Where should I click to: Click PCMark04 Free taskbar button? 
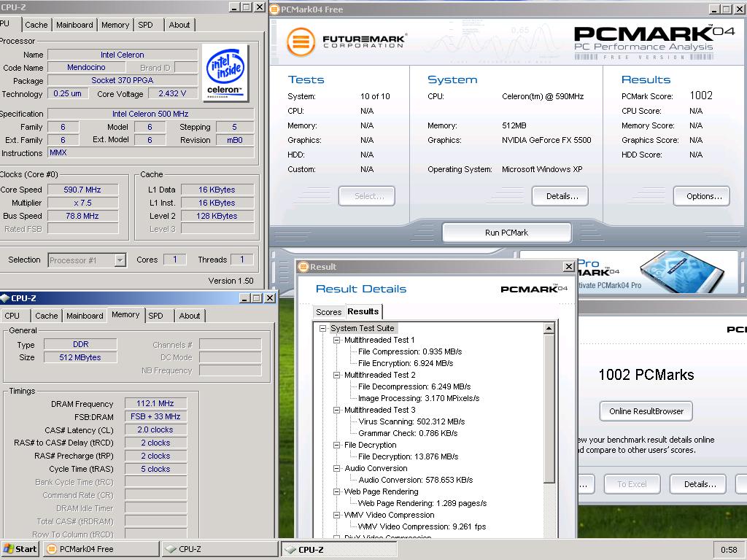coord(101,549)
